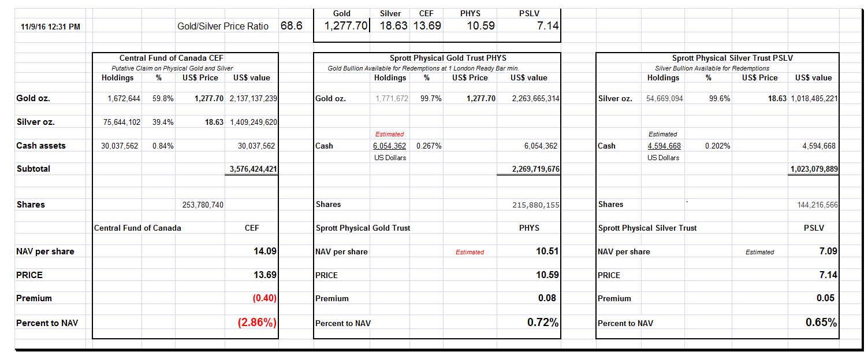This screenshot has height=359, width=868.
Task: Select PSLV subtotal 1,023,079,889
Action: pyautogui.click(x=814, y=169)
